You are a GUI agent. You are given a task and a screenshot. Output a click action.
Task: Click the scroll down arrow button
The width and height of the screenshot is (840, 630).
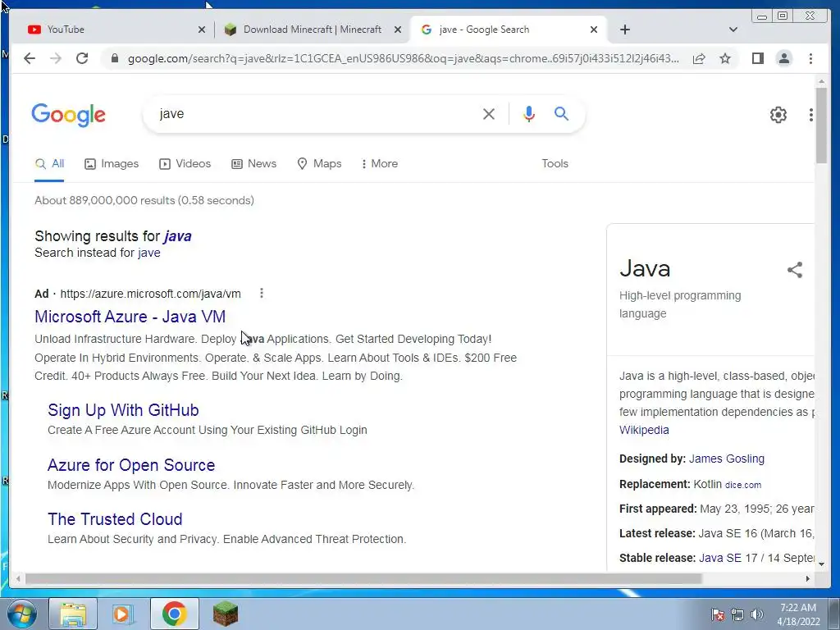[x=821, y=564]
